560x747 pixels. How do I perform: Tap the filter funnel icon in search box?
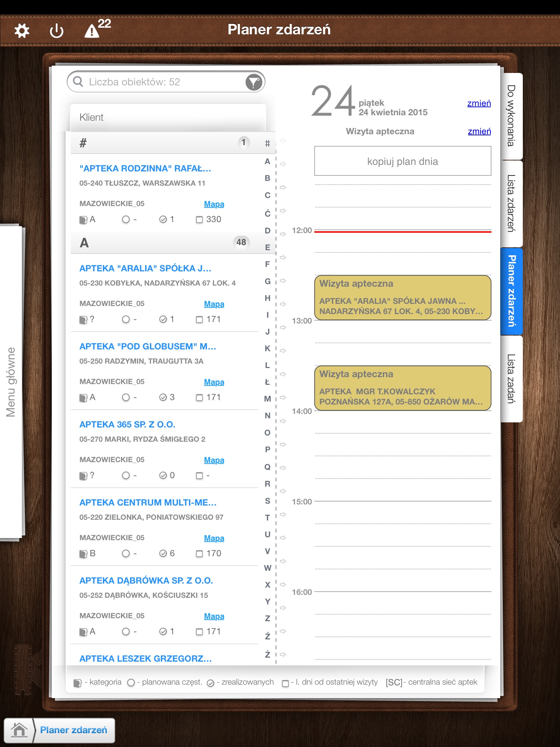tap(254, 82)
